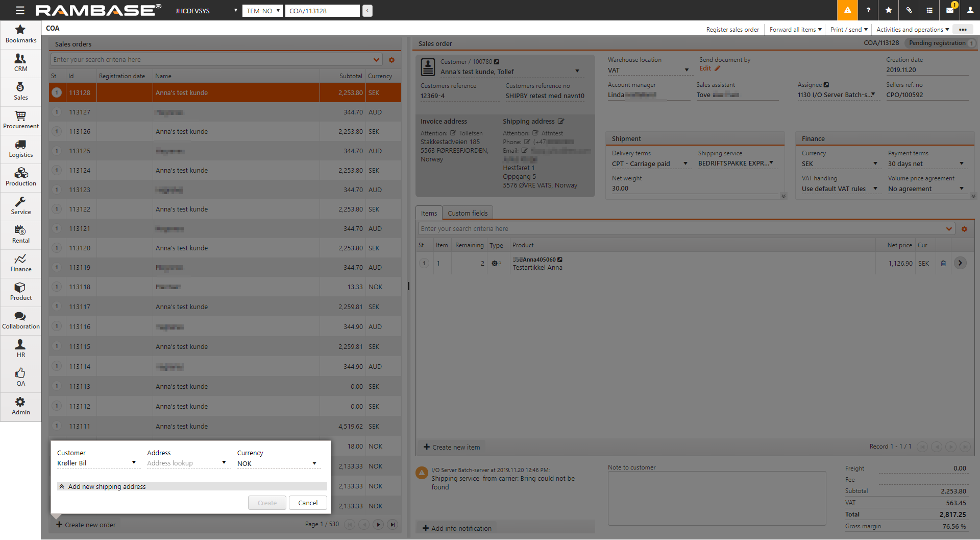
Task: Open the Payment terms dropdown
Action: tap(962, 164)
